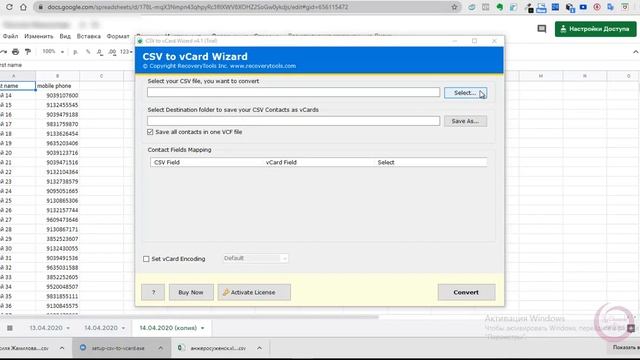Click the blue printer extension icon
The image size is (640, 360).
(x=541, y=7)
